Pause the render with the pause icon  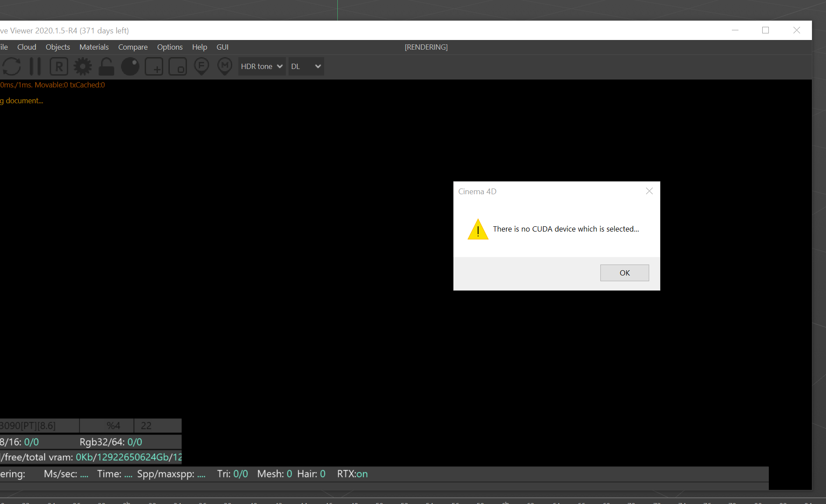[x=35, y=66]
